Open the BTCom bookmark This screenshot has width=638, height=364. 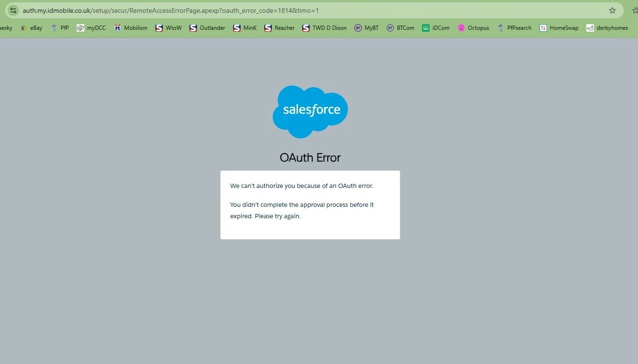[400, 28]
